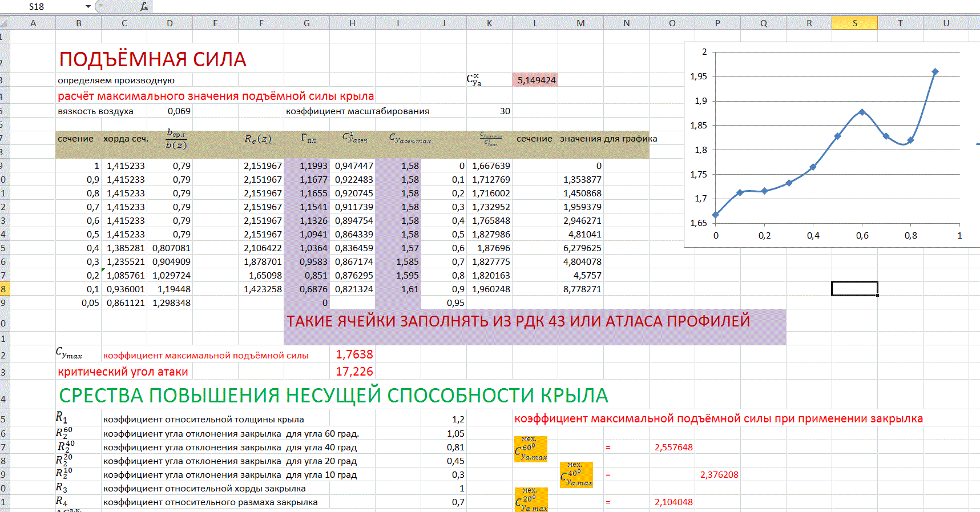The width and height of the screenshot is (980, 512).
Task: Select the yellow 20° Cya.max equation object
Action: click(x=531, y=500)
